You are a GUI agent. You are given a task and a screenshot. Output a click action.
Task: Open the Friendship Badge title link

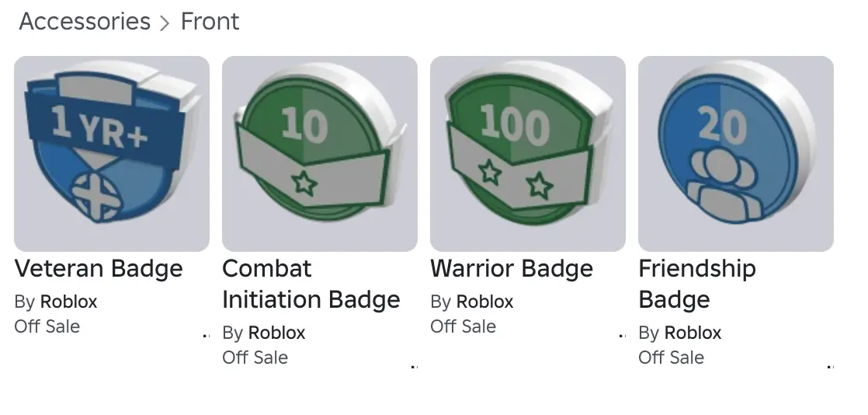tap(696, 284)
